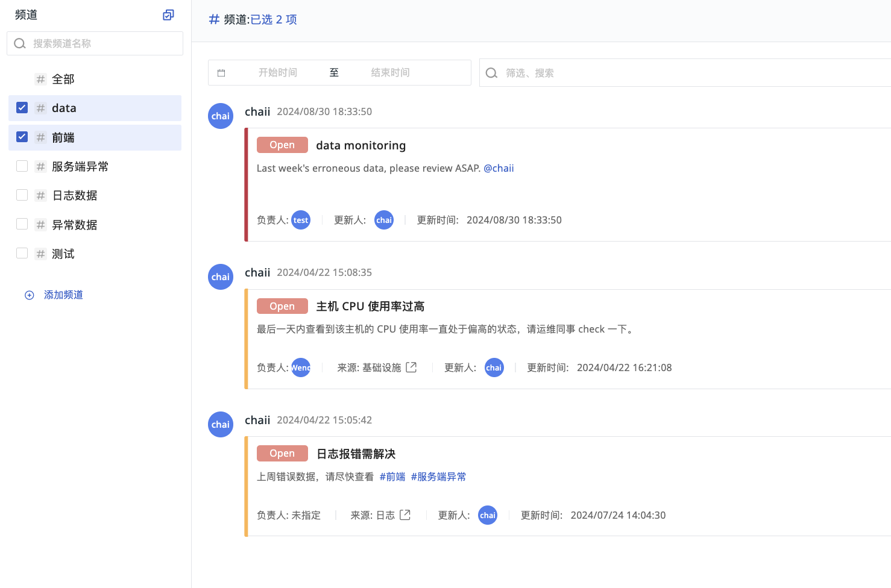Screen dimensions: 891x588
Task: Open the 日志报错需解决 issue title
Action: [x=356, y=454]
